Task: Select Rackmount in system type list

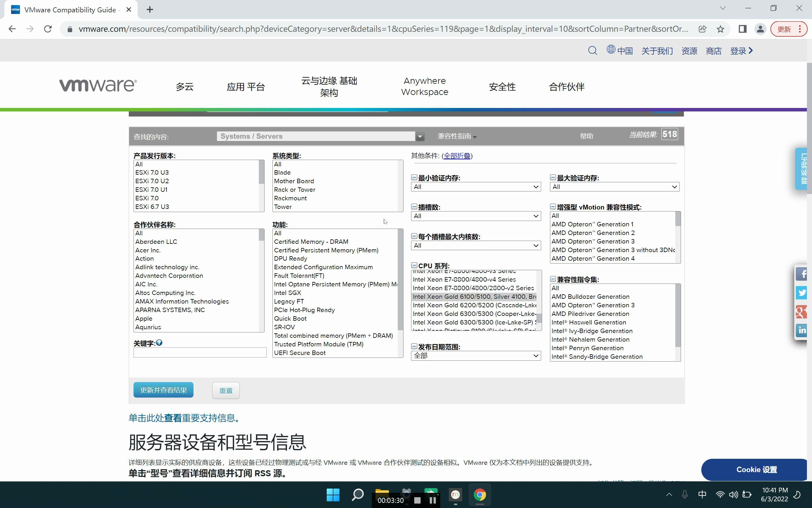Action: (335, 198)
